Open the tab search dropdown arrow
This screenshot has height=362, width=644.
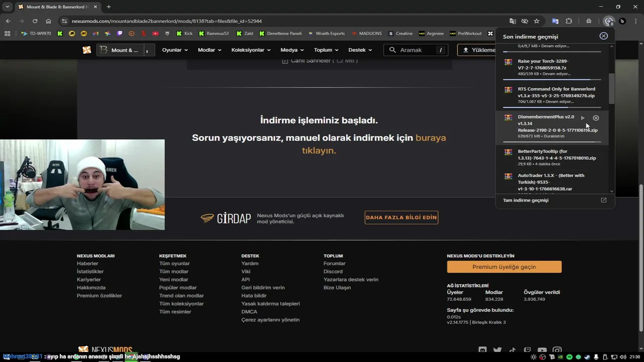[x=7, y=7]
